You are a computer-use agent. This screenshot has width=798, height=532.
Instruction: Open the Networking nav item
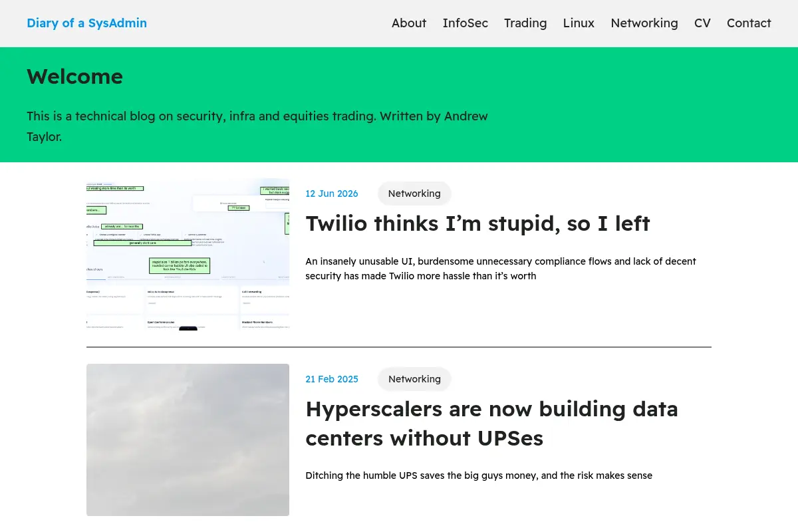[644, 23]
